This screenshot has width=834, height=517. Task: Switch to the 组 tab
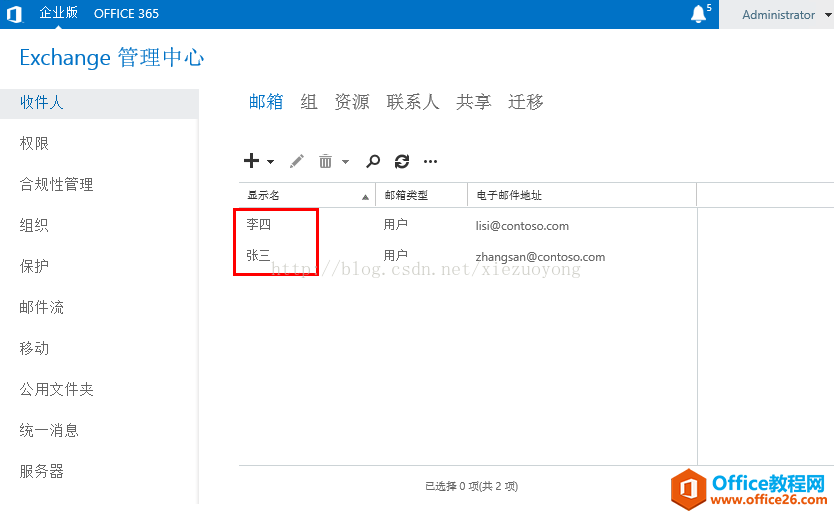click(309, 102)
